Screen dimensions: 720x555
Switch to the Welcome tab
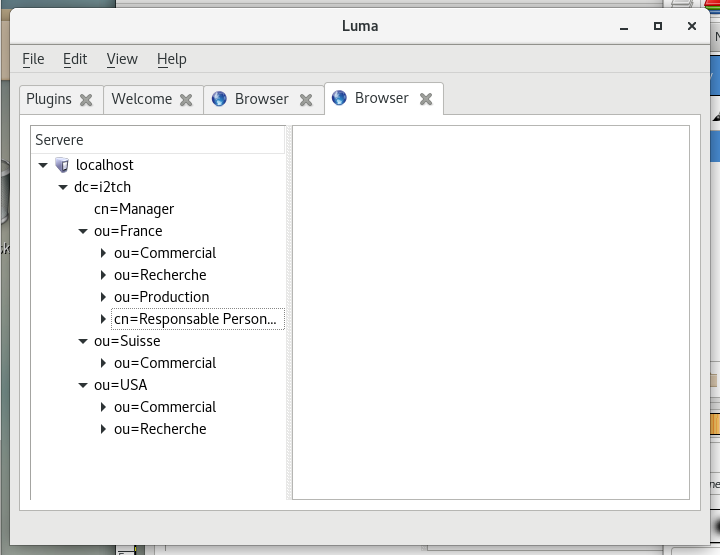[x=141, y=99]
